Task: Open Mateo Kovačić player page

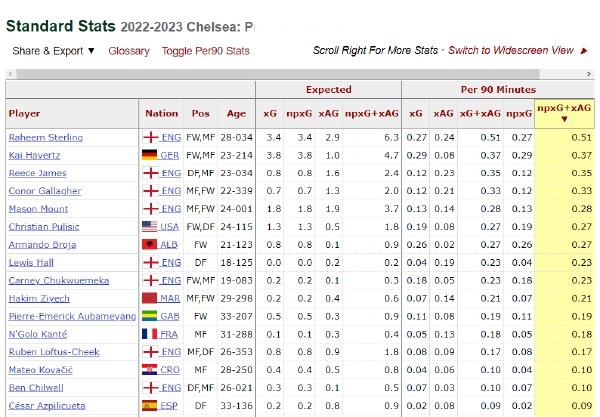Action: (x=41, y=370)
